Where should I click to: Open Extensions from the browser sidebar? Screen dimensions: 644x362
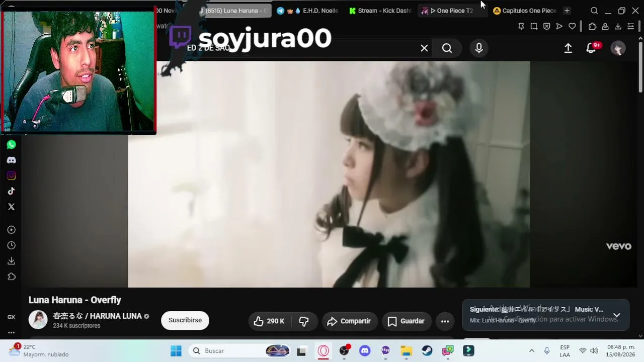[12, 277]
